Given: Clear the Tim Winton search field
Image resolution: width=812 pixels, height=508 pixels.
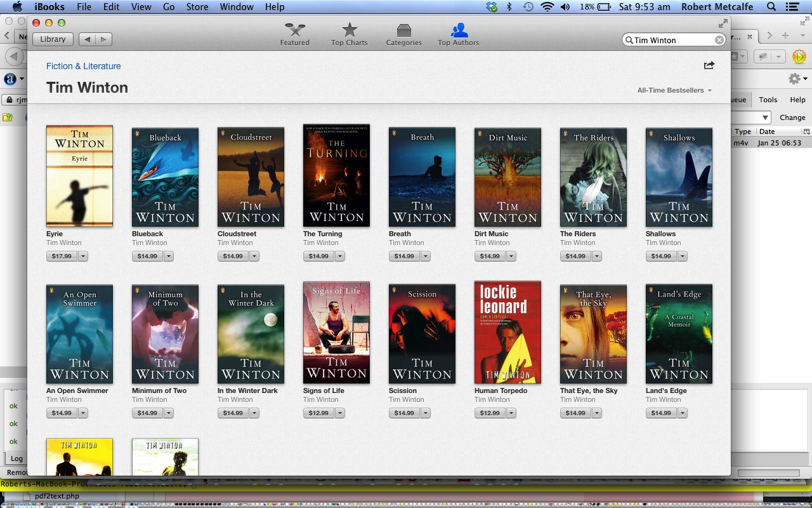Looking at the screenshot, I should [x=719, y=40].
